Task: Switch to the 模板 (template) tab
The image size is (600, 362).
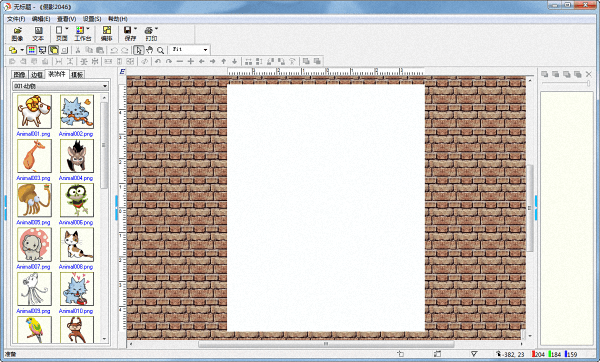Action: (x=77, y=75)
